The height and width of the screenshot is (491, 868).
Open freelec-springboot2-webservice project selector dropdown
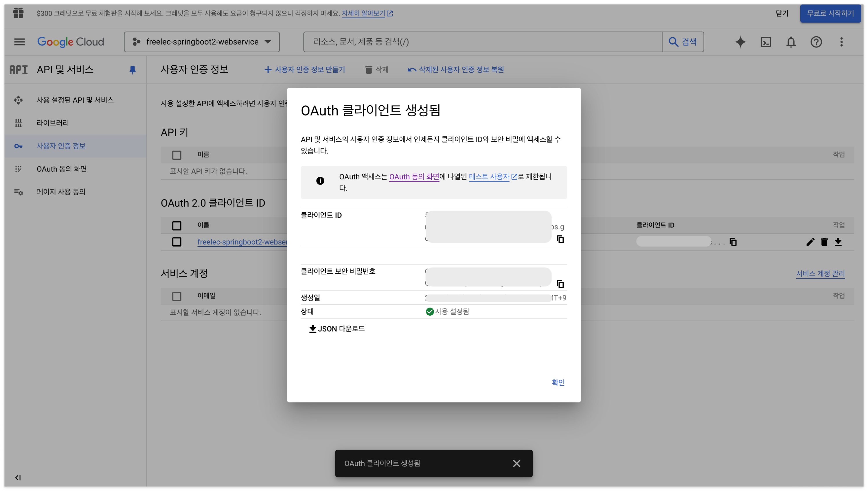coord(202,42)
